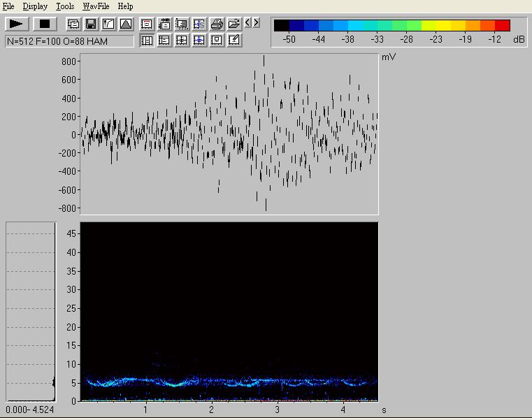Open the Help menu

pyautogui.click(x=125, y=6)
